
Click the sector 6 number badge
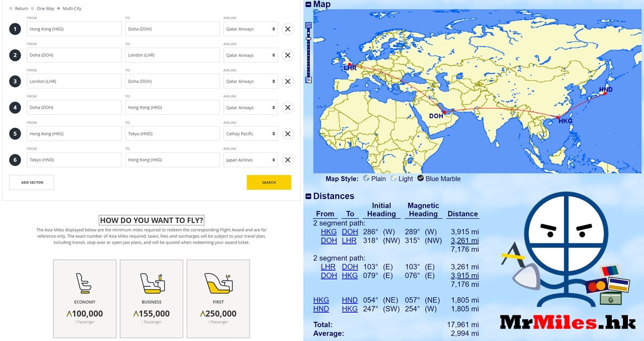(x=15, y=160)
